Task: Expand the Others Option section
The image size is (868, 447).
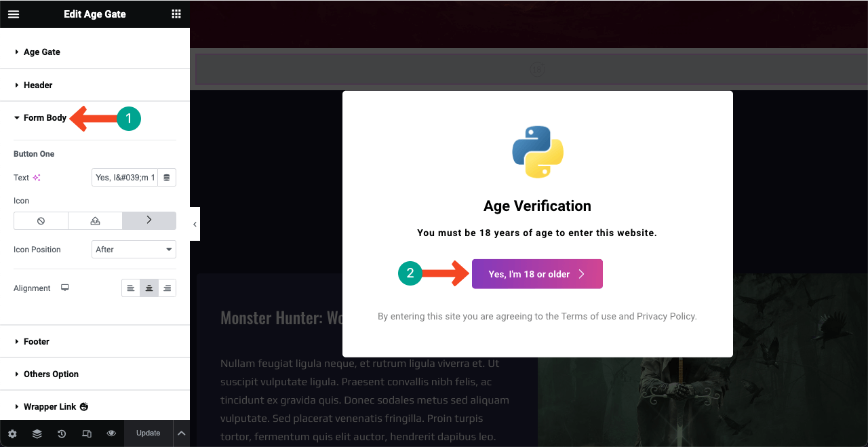Action: pyautogui.click(x=51, y=374)
